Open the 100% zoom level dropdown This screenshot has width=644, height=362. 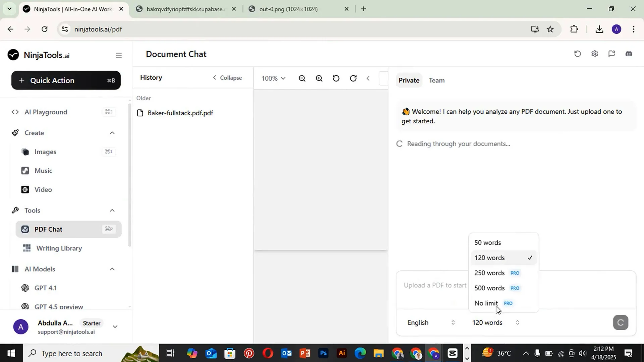pos(273,78)
